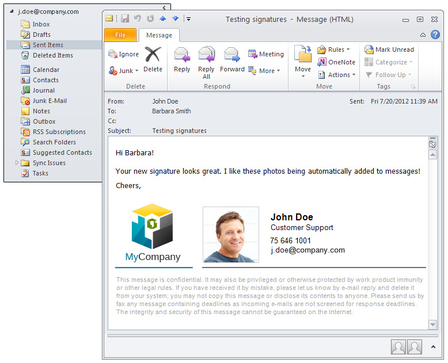Open Outlook Help question mark icon

coord(435,35)
